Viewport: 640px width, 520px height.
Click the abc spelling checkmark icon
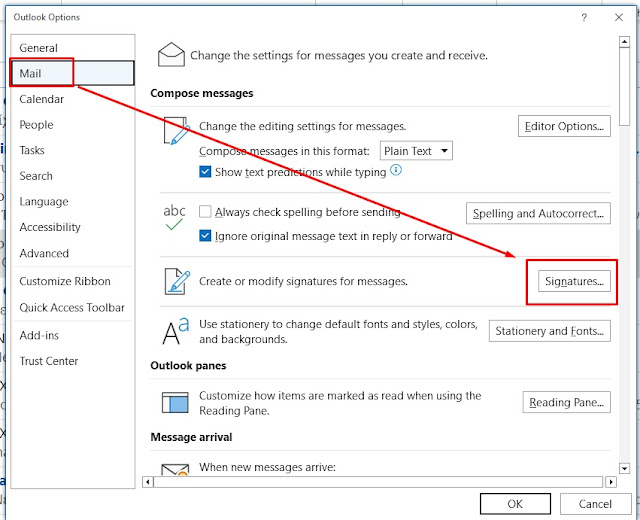(x=174, y=218)
